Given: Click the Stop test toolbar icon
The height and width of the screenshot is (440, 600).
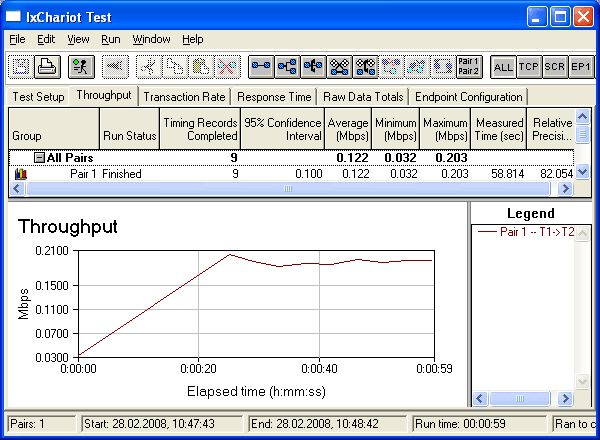Looking at the screenshot, I should coord(115,67).
